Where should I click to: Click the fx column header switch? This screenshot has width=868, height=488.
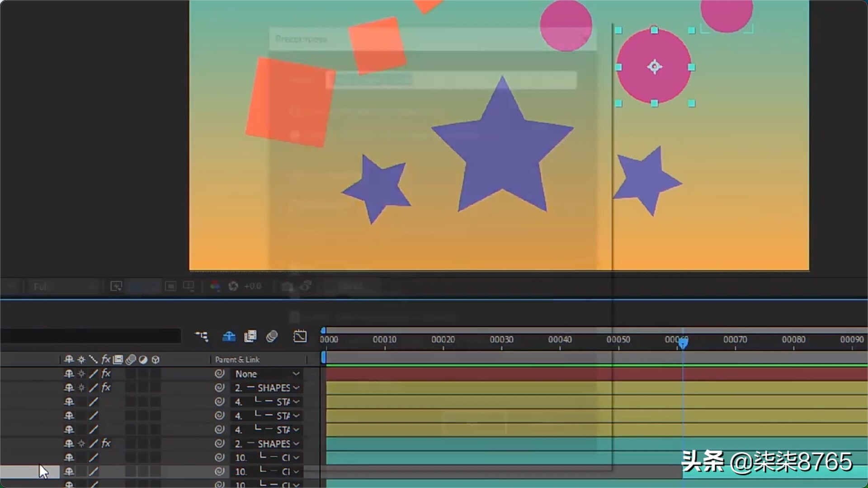[106, 360]
